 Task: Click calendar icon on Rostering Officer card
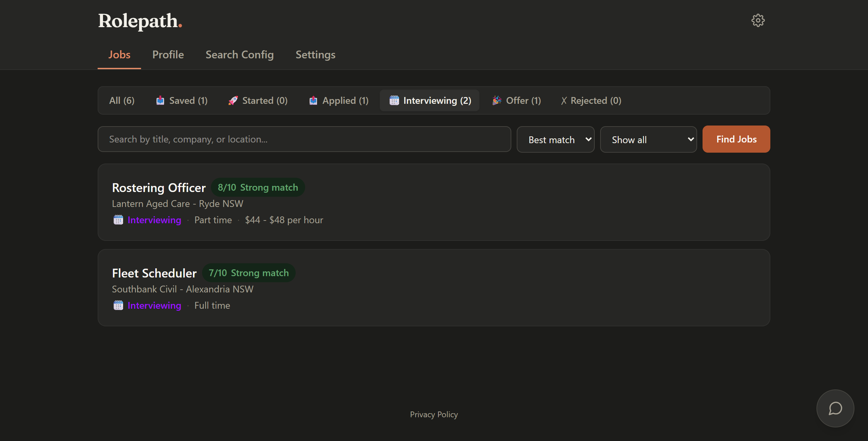118,220
